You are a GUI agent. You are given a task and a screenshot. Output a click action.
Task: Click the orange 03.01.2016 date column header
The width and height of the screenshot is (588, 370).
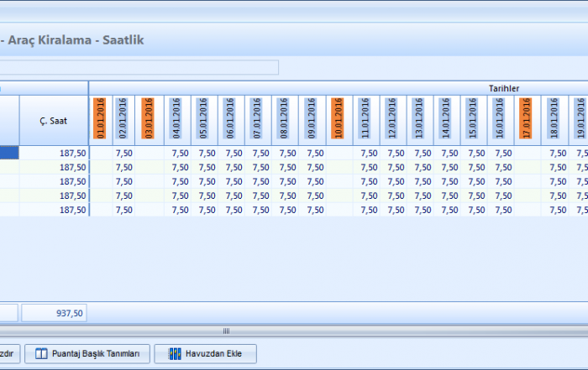click(149, 119)
